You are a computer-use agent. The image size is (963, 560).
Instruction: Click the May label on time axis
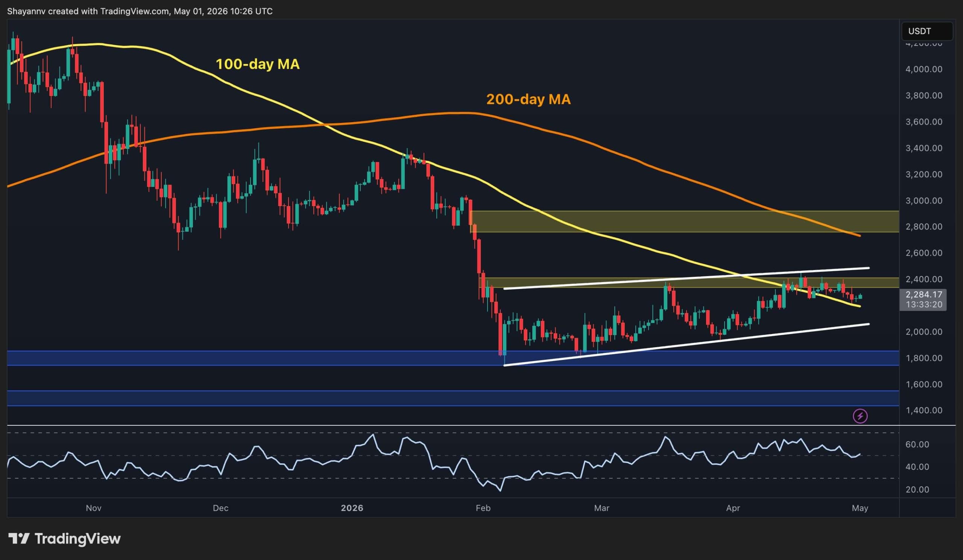[860, 508]
